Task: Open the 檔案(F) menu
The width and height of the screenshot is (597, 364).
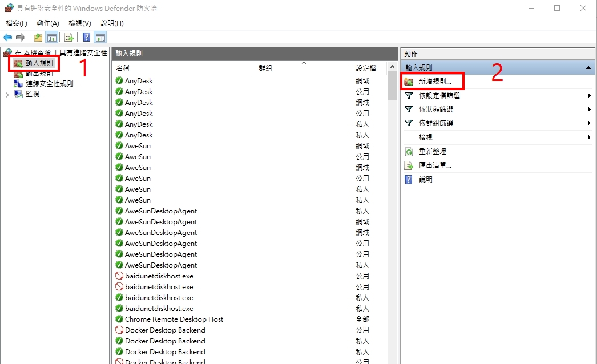Action: (x=17, y=23)
